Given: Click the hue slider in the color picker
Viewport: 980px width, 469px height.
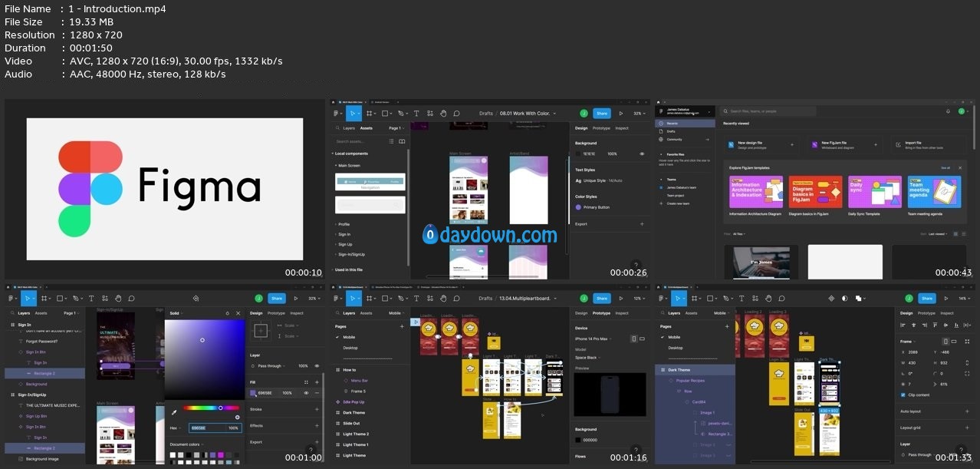Looking at the screenshot, I should [x=210, y=408].
